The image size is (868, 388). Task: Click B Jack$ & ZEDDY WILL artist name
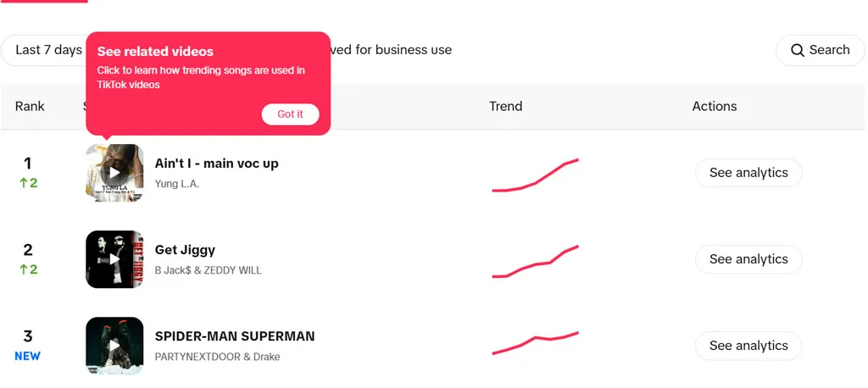(x=208, y=270)
